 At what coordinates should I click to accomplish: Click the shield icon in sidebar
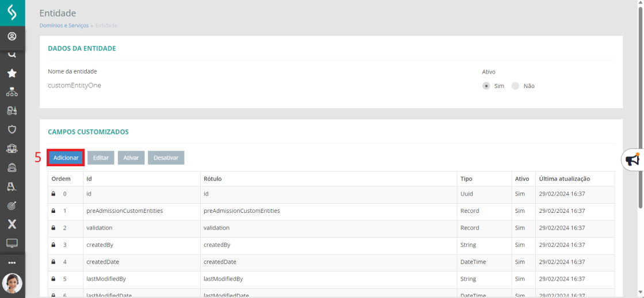click(x=12, y=129)
